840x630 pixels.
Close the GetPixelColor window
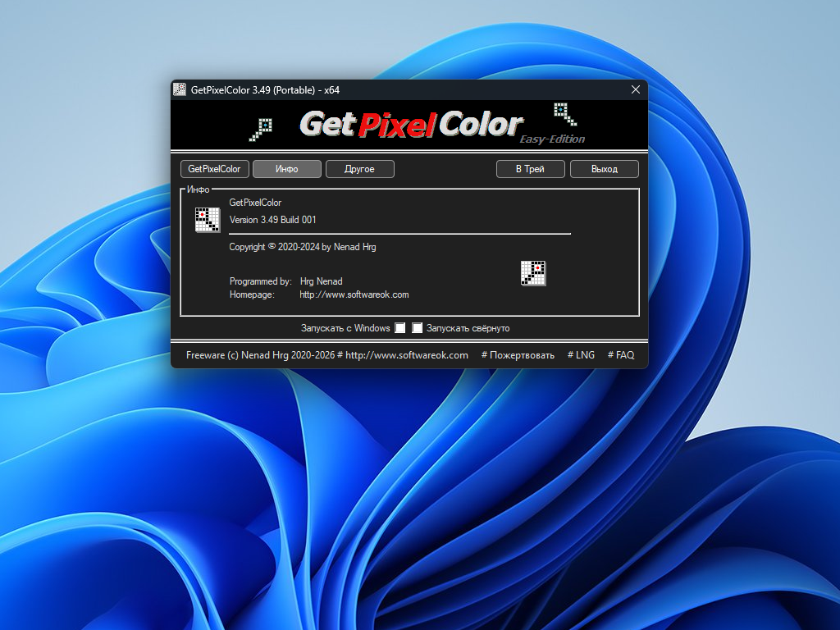click(x=636, y=89)
